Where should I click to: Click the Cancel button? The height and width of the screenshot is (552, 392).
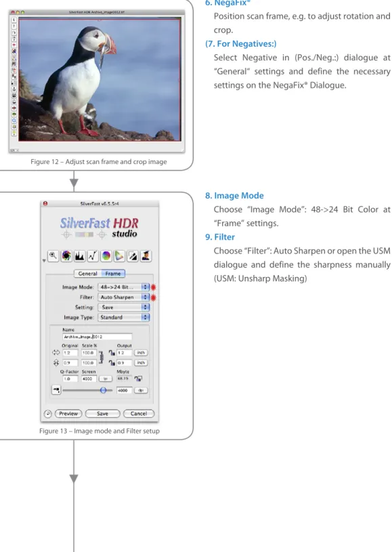coord(139,414)
